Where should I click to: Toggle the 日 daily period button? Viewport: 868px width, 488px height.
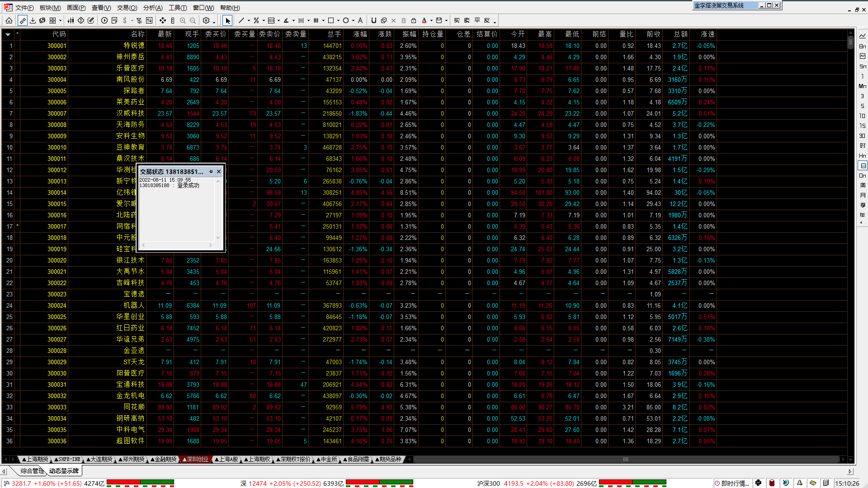(x=863, y=166)
